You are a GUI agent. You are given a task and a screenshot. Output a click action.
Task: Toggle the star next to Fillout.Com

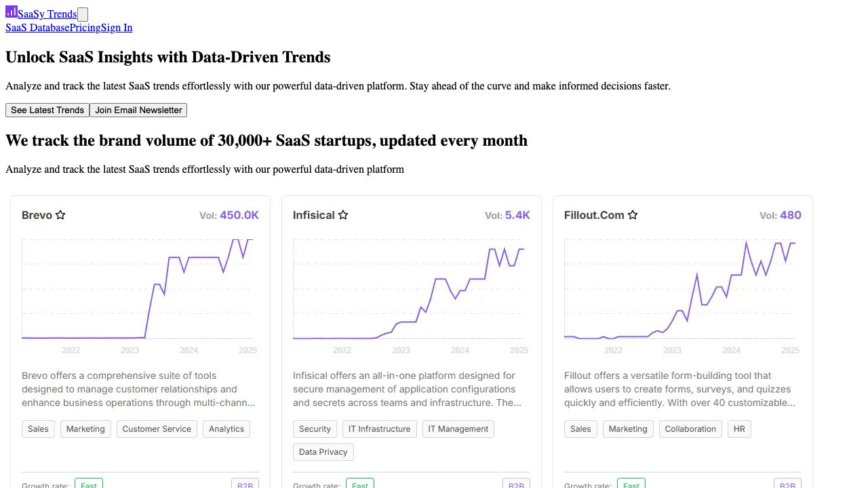(x=633, y=215)
